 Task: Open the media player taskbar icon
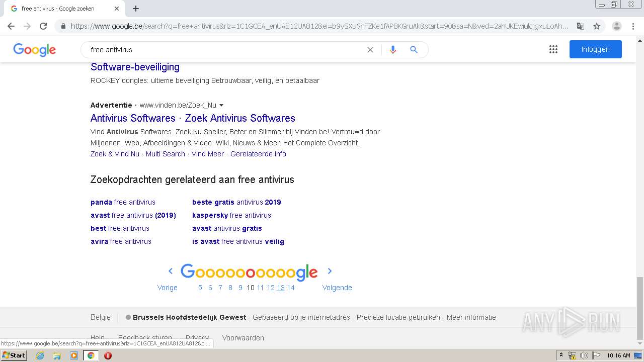pyautogui.click(x=74, y=355)
